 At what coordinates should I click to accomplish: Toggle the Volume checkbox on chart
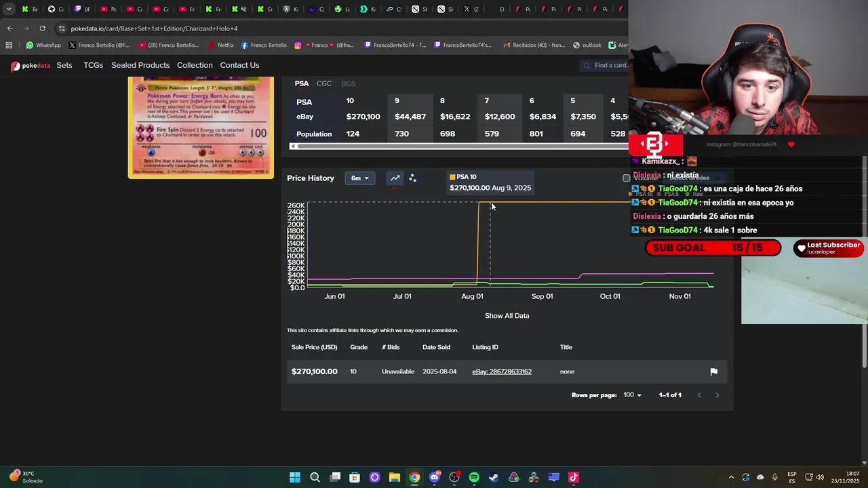[x=626, y=178]
